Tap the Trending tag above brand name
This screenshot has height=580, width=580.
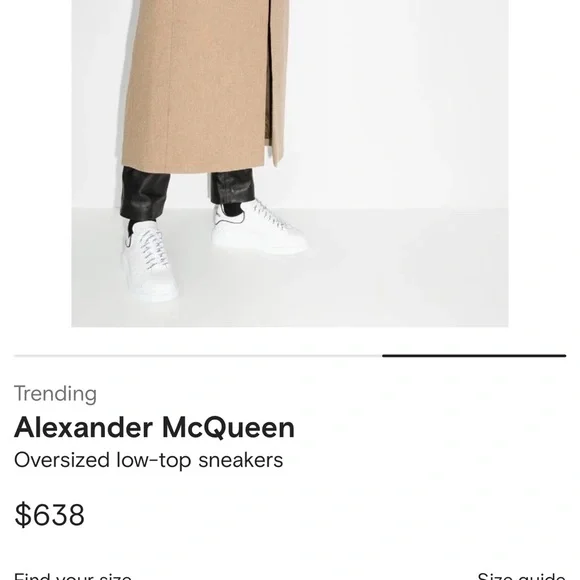coord(55,394)
